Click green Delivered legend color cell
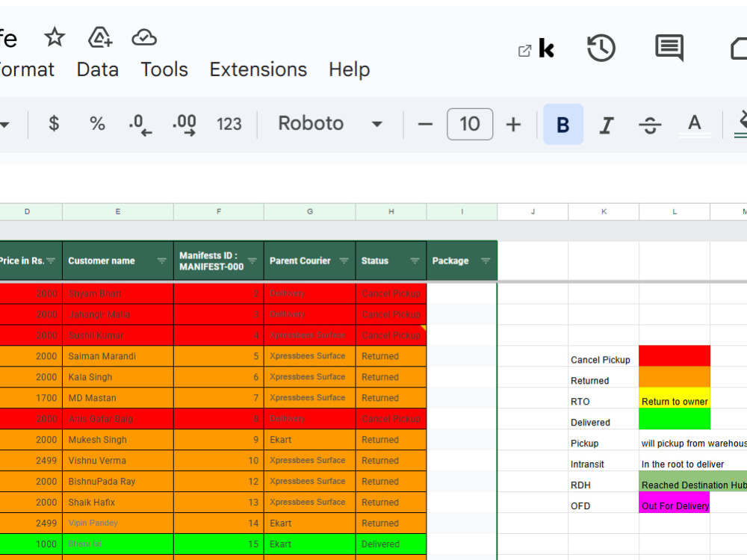The width and height of the screenshot is (747, 560). click(674, 419)
